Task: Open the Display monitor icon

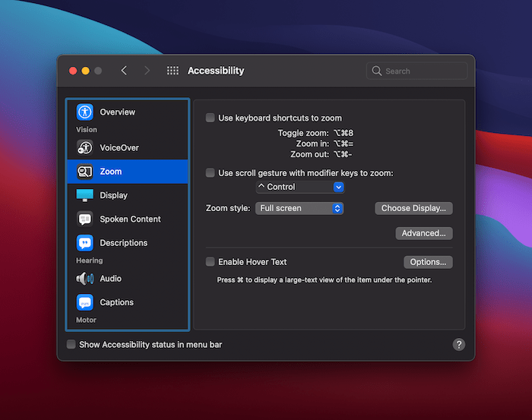Action: (84, 195)
